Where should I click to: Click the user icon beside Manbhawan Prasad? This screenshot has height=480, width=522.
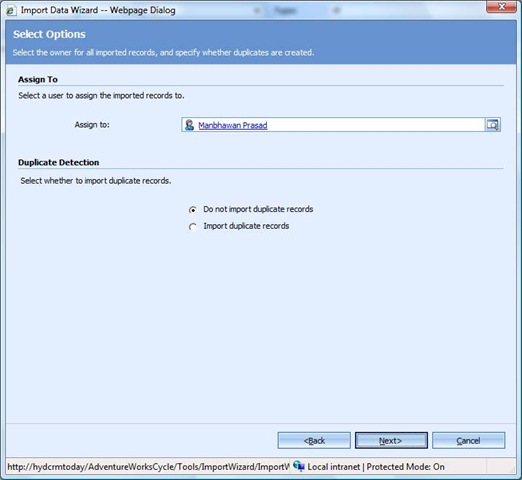coord(189,125)
